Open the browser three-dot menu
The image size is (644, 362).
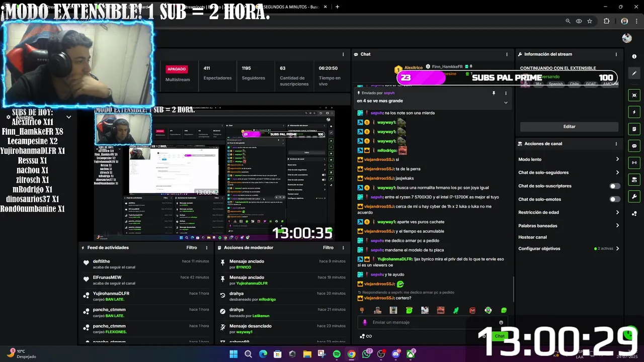pyautogui.click(x=635, y=21)
